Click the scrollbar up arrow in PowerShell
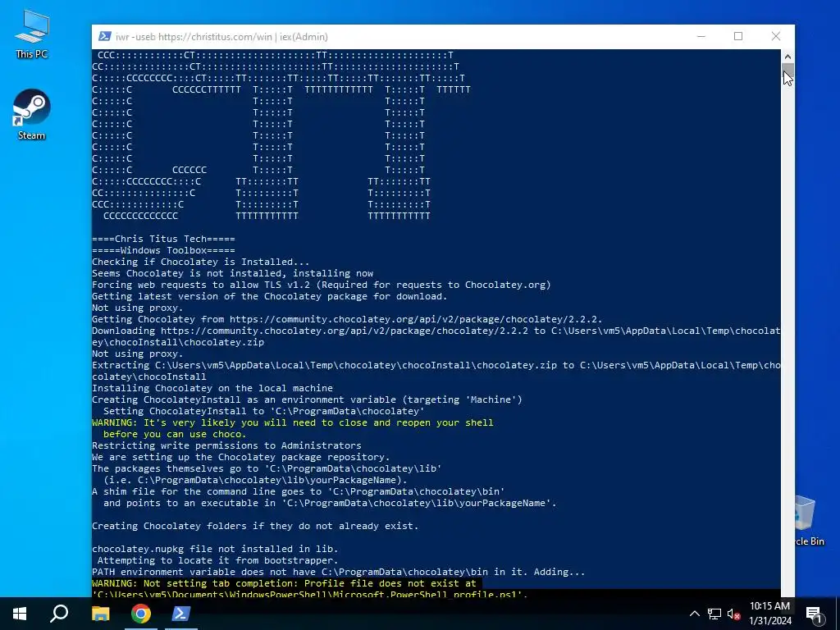The width and height of the screenshot is (840, 630). point(787,56)
